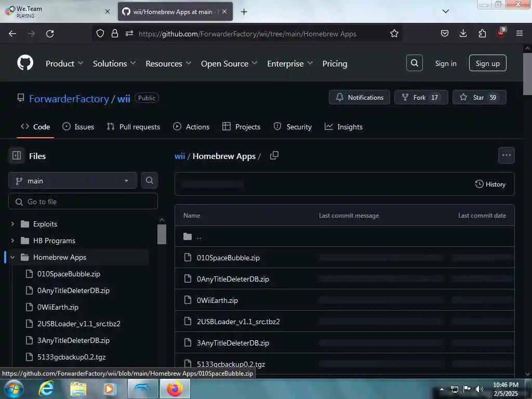Switch to the Issues tab
The height and width of the screenshot is (399, 532).
78,127
